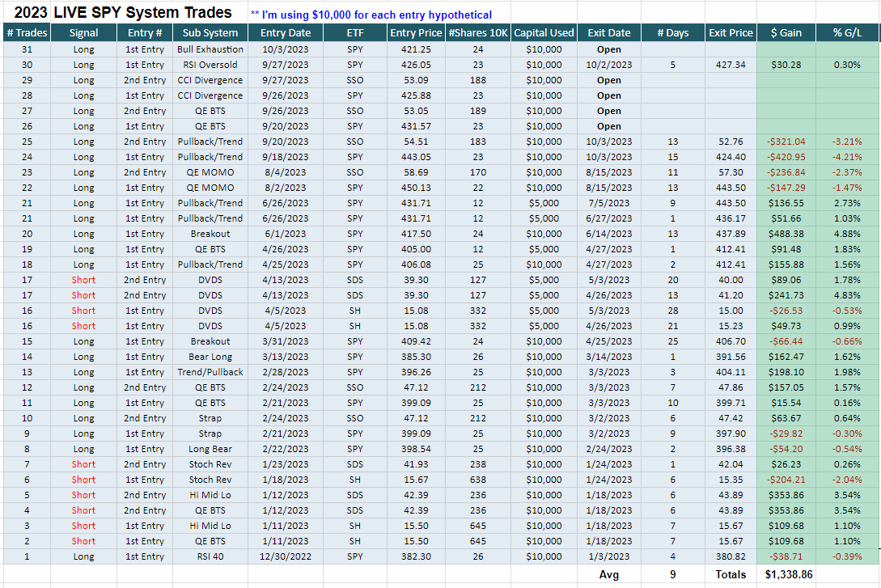Screen dimensions: 881x588
Task: Click the exit price 427.34 cell
Action: (731, 65)
